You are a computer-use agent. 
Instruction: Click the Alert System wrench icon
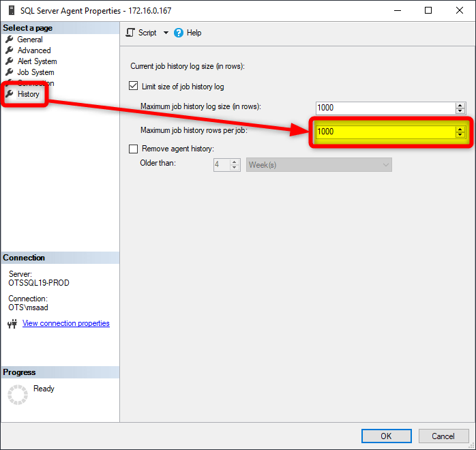click(x=10, y=61)
